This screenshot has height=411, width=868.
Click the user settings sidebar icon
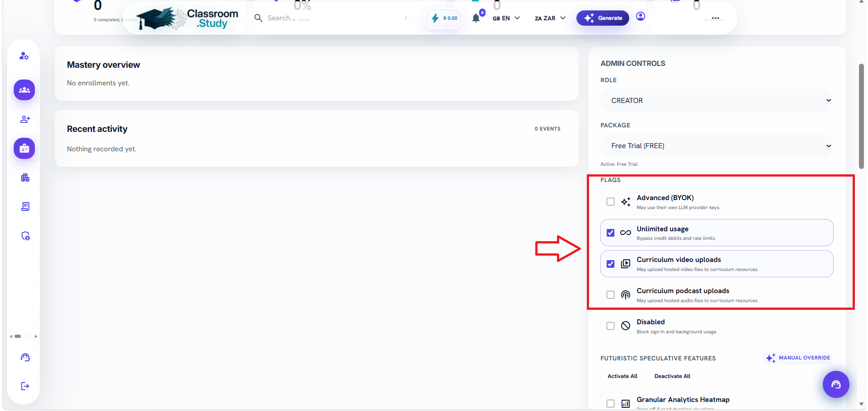click(x=24, y=56)
